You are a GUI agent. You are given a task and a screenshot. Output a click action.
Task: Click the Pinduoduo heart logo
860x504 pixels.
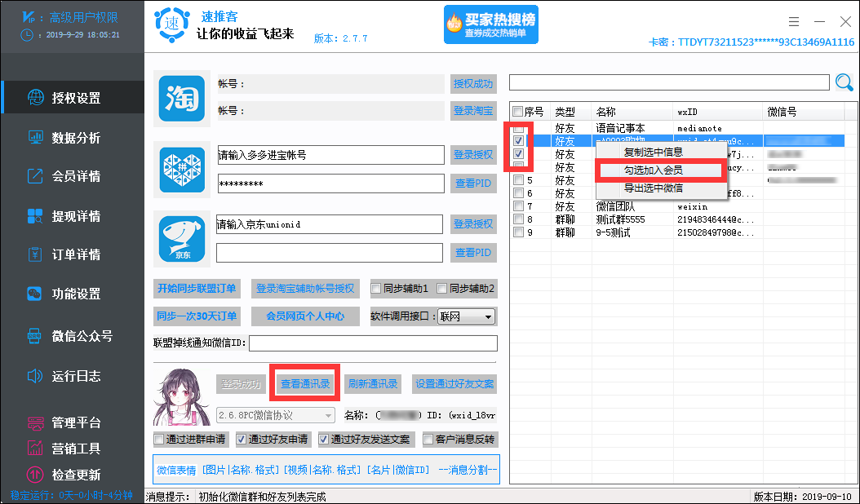(x=181, y=170)
